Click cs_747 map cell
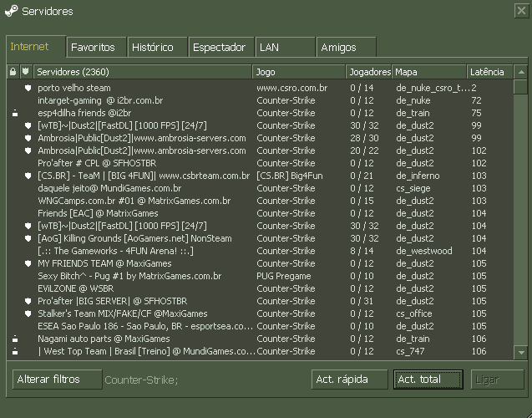532x418 pixels. tap(410, 351)
